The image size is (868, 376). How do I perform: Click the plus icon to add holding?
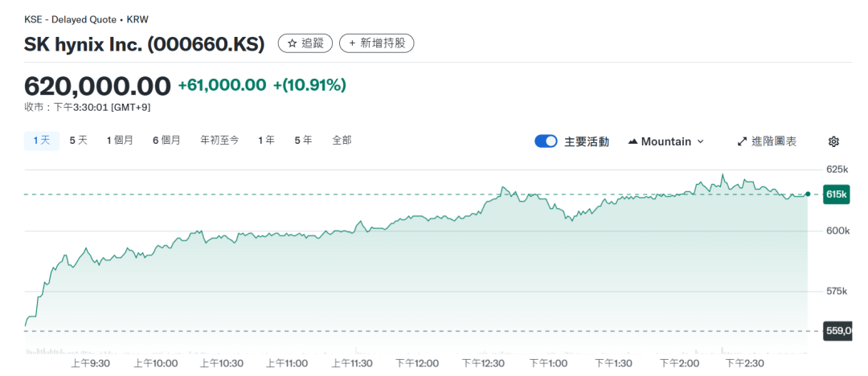[x=352, y=43]
